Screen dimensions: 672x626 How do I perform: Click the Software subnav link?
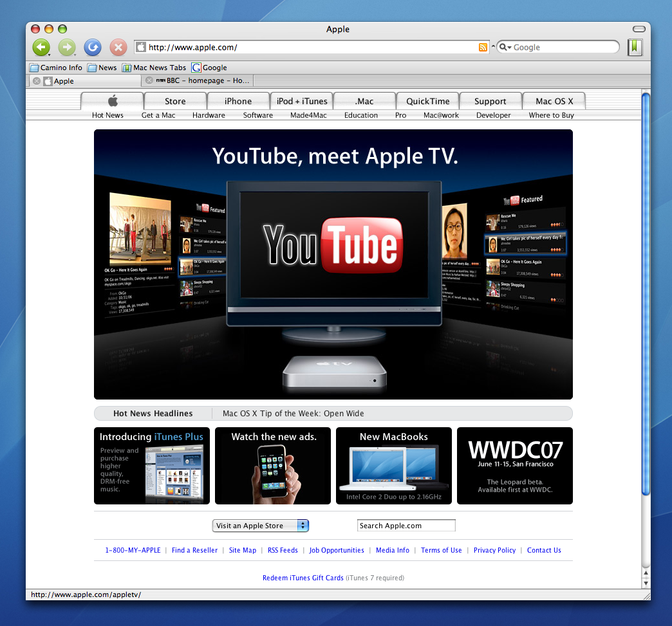(258, 115)
